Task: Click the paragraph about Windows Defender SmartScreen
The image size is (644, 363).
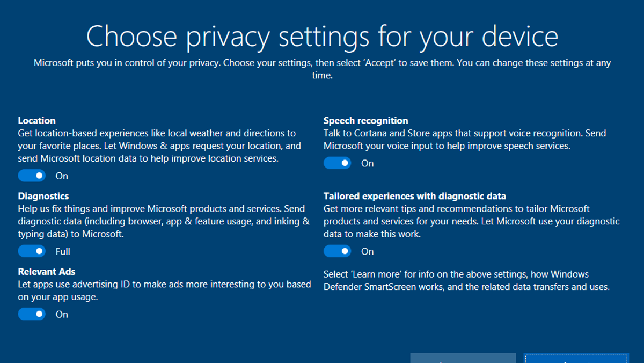Action: tap(466, 280)
